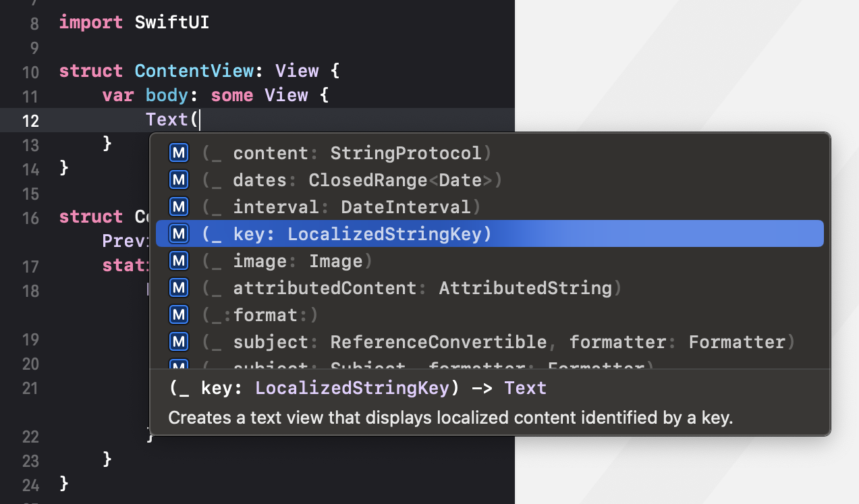Click the M icon beside the format suggestion

click(x=179, y=315)
